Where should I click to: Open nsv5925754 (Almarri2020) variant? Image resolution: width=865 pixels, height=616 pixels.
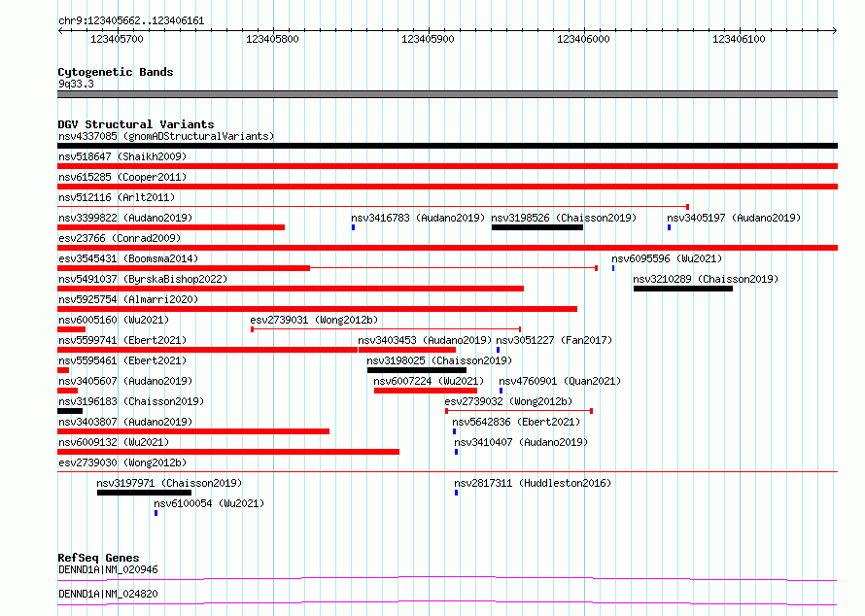(x=317, y=309)
